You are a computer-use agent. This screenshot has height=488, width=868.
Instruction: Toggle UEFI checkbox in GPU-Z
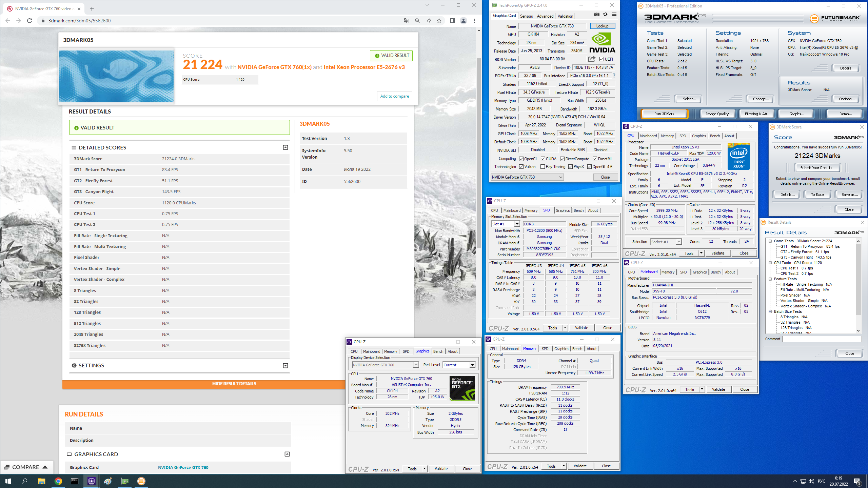601,59
